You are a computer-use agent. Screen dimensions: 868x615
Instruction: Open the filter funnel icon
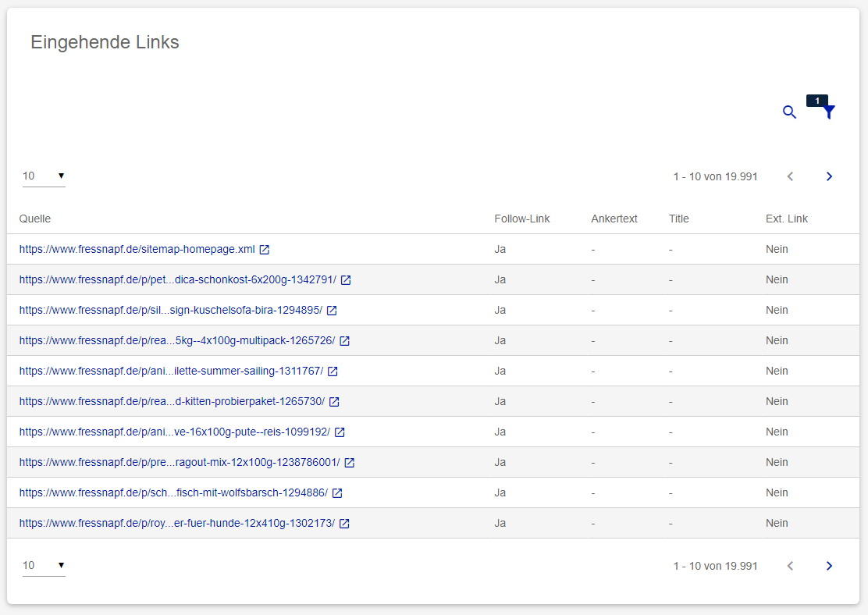tap(829, 112)
